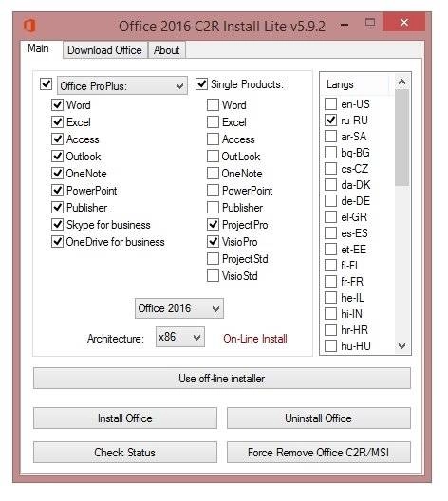Click the Langs list scroll up arrow

(402, 83)
